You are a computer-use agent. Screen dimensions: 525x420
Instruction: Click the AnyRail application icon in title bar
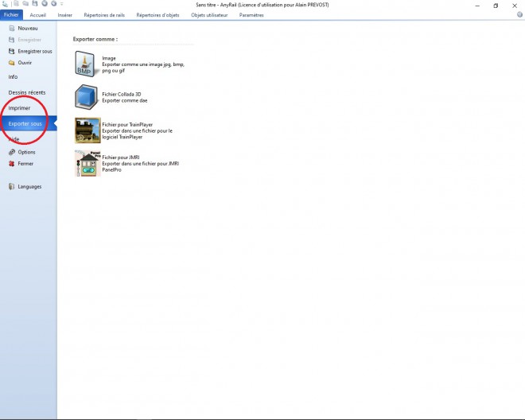pyautogui.click(x=5, y=4)
